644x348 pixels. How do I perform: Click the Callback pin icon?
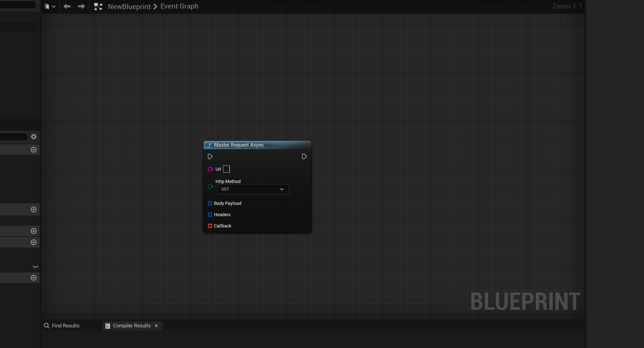coord(210,226)
